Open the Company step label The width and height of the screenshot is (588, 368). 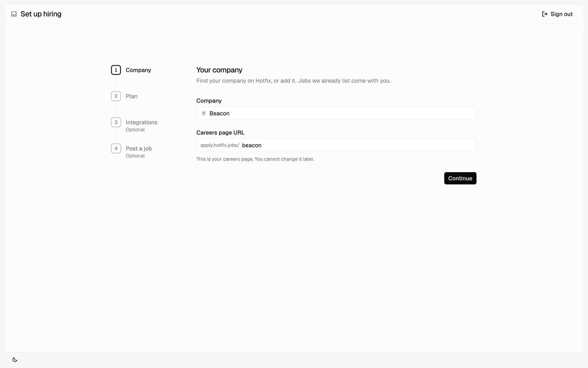(x=138, y=70)
